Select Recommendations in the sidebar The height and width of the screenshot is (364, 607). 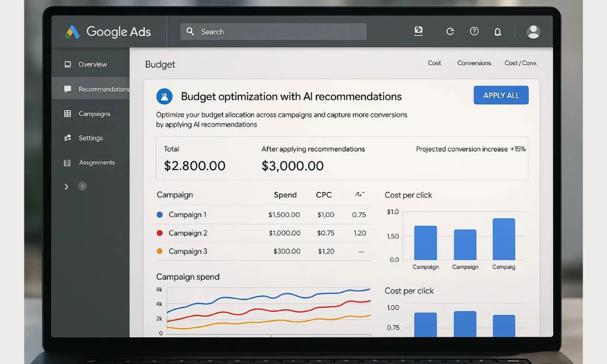(91, 89)
